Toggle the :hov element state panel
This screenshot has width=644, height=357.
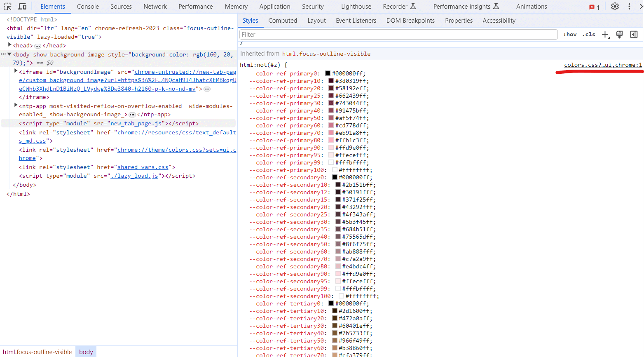[x=570, y=35]
